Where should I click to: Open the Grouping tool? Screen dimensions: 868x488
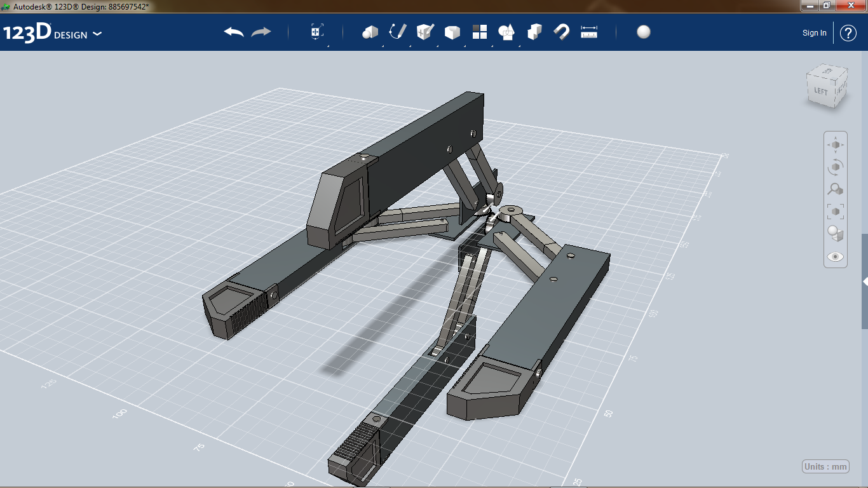tap(506, 32)
